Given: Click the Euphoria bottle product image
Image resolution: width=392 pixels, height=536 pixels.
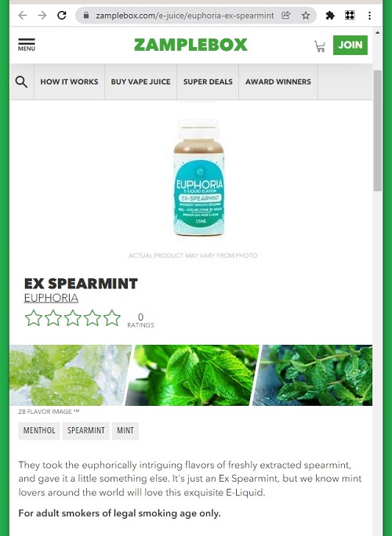Looking at the screenshot, I should pos(198,177).
